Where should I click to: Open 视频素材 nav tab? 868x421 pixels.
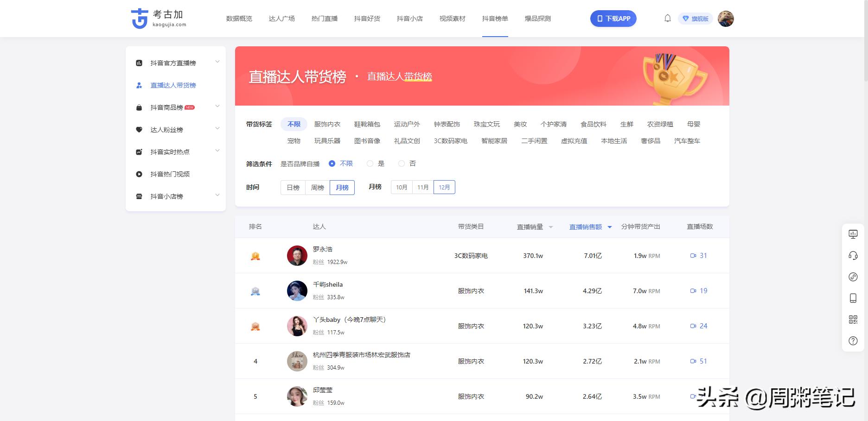click(x=453, y=19)
